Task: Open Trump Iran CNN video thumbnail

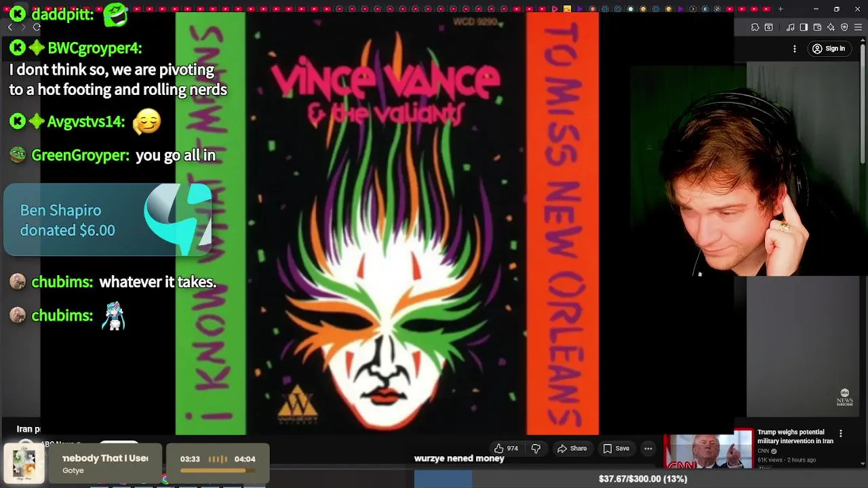Action: pyautogui.click(x=708, y=448)
